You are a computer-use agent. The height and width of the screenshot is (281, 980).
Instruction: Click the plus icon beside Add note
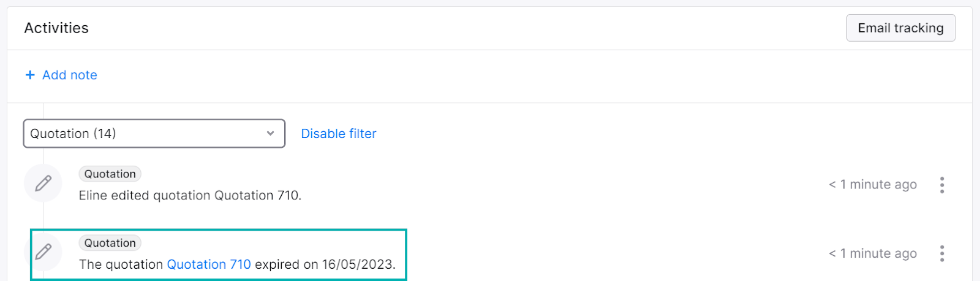click(30, 75)
